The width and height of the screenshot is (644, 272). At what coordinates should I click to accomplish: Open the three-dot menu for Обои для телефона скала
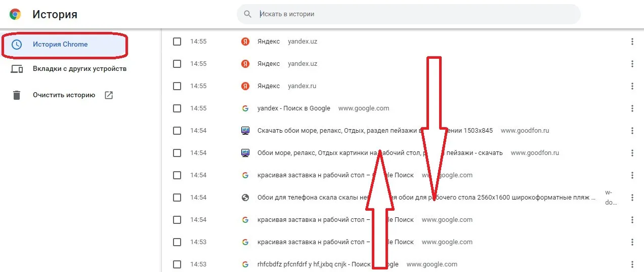(632, 198)
